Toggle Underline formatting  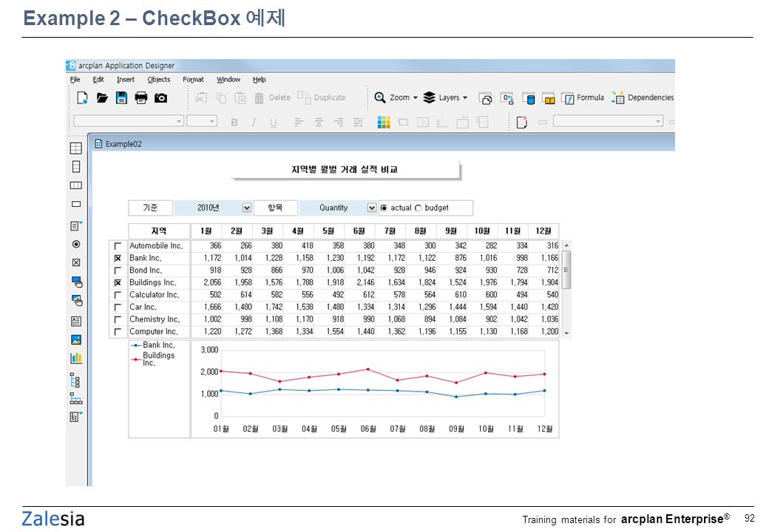click(x=274, y=123)
